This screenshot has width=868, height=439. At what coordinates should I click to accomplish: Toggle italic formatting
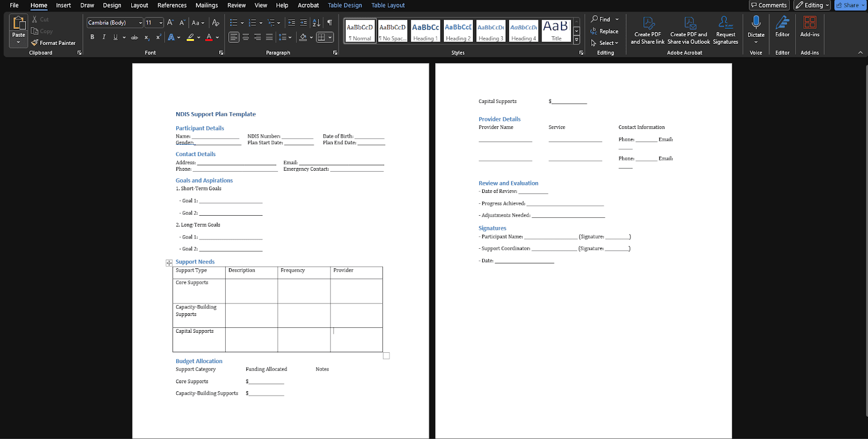click(x=104, y=37)
